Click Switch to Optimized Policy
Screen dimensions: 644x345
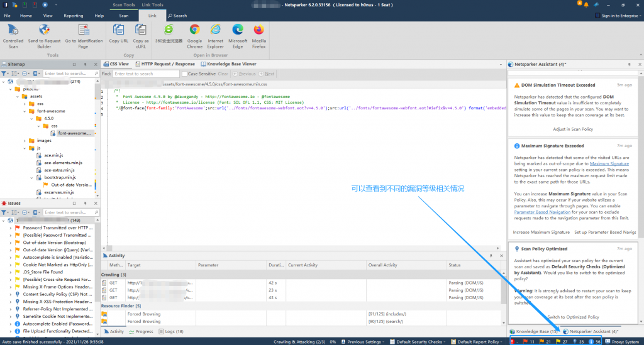(x=573, y=317)
